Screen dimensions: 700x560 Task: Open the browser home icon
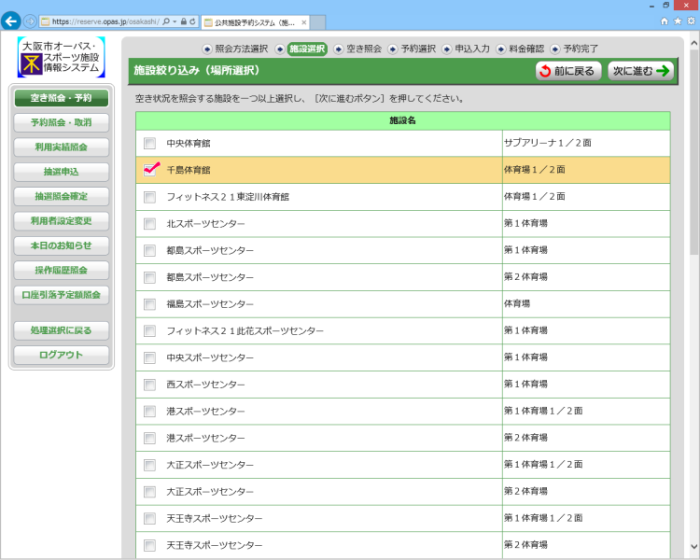tap(664, 21)
